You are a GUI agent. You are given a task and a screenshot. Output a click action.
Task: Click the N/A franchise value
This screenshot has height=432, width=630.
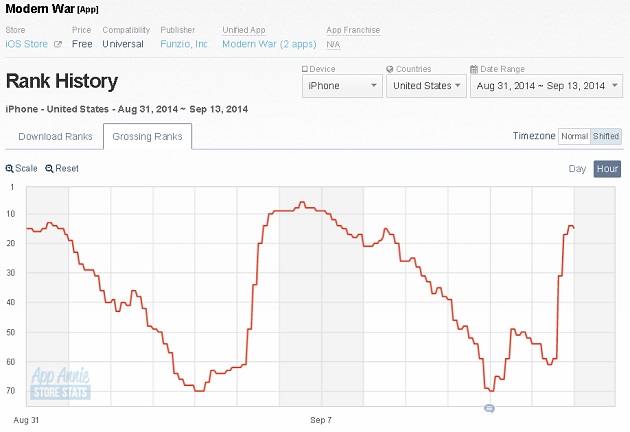tap(333, 44)
